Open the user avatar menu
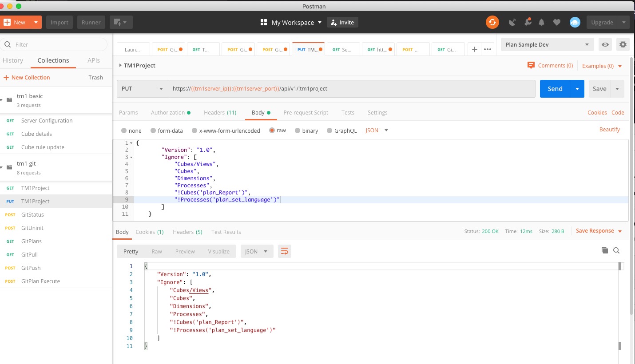635x364 pixels. tap(575, 22)
